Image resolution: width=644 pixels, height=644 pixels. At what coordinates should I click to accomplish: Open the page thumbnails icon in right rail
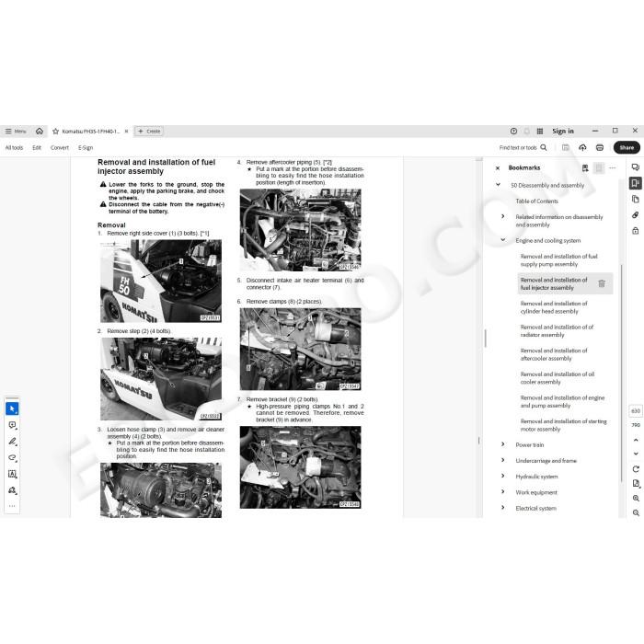click(x=636, y=200)
